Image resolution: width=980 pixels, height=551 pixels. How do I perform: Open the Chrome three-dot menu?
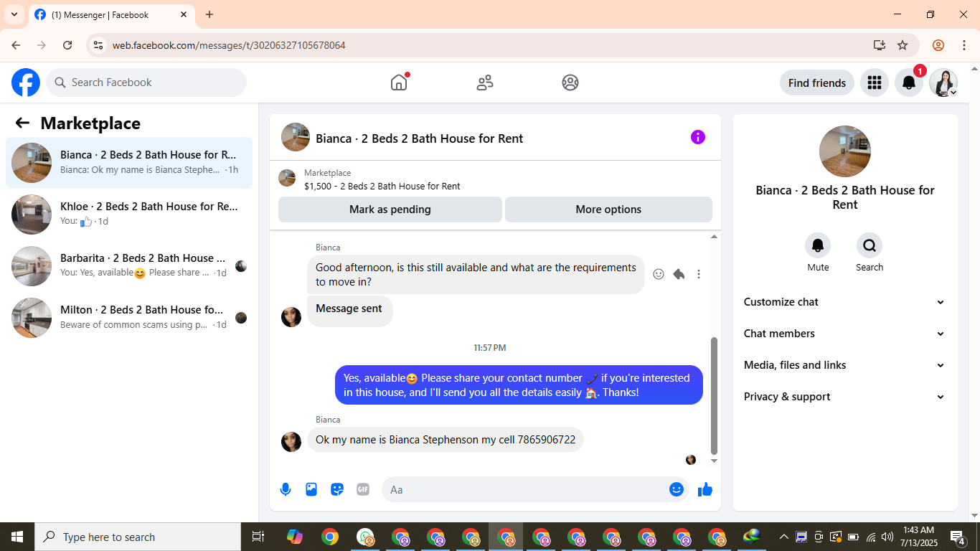(963, 45)
